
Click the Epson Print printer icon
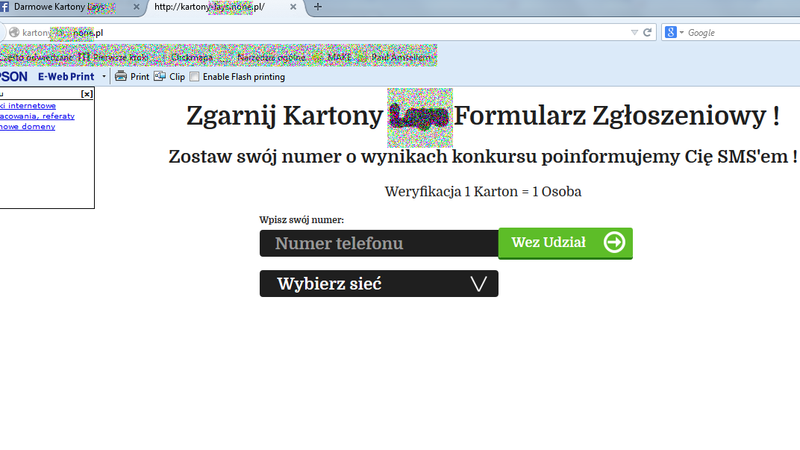point(120,77)
